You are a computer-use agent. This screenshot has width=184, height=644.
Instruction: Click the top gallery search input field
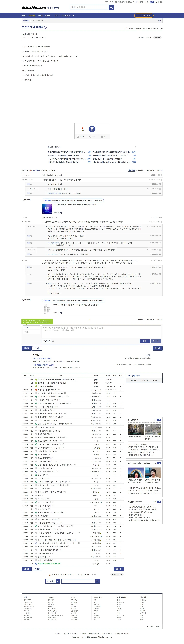(x=90, y=7)
